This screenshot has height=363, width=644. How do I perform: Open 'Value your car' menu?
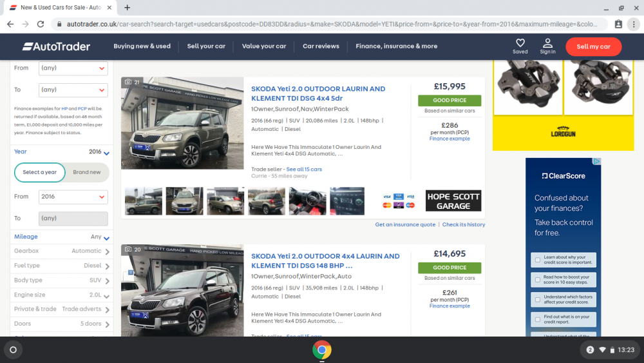tap(263, 46)
